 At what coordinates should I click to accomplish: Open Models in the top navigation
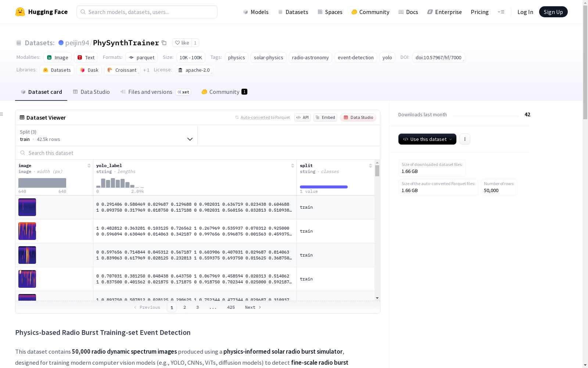click(x=256, y=12)
